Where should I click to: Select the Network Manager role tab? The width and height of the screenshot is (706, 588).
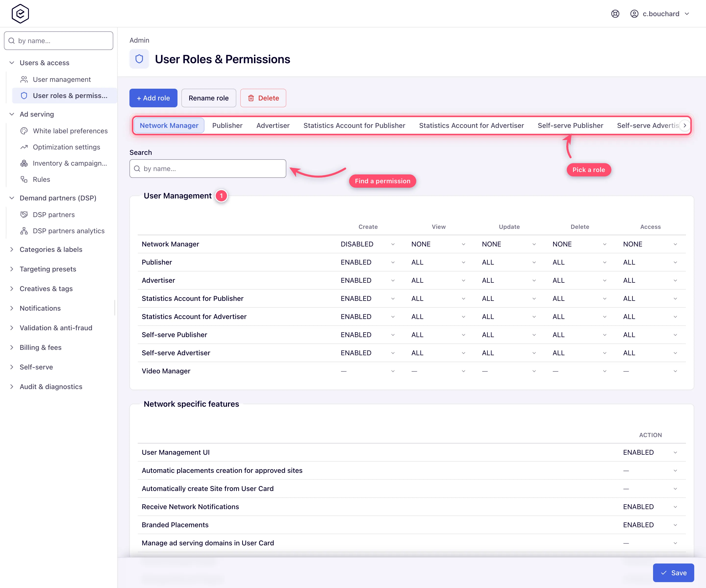click(x=169, y=125)
